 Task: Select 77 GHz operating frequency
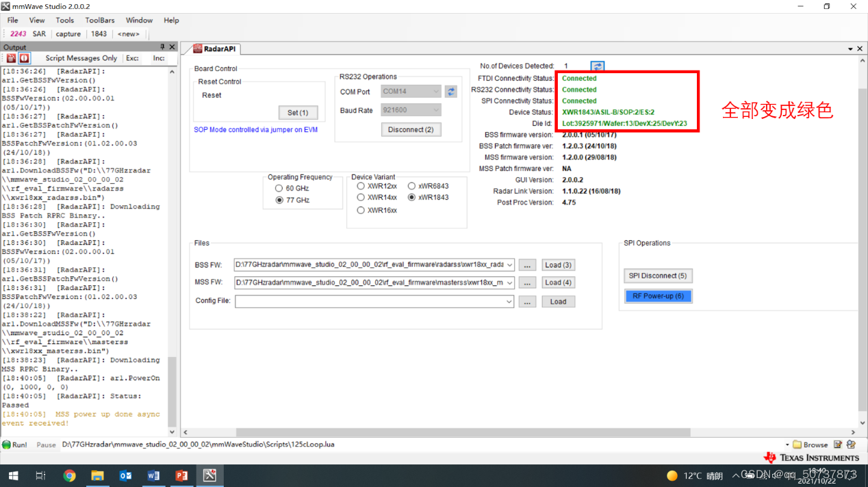click(279, 200)
